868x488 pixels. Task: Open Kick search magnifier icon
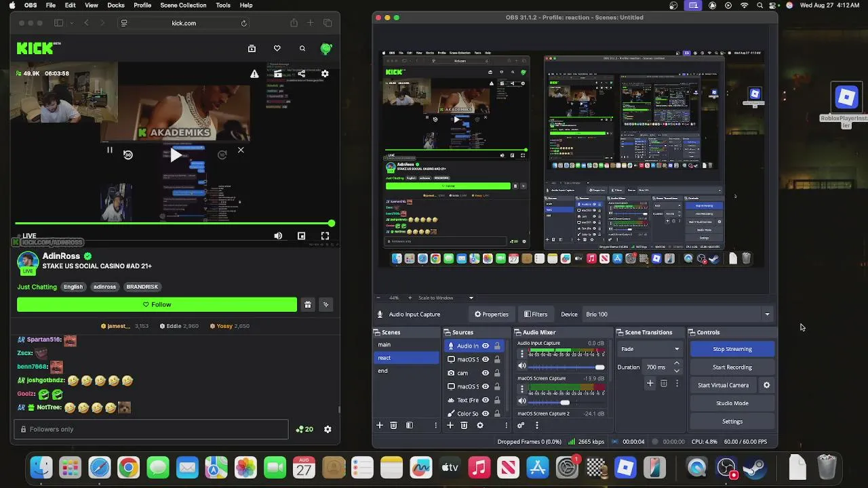pyautogui.click(x=302, y=48)
